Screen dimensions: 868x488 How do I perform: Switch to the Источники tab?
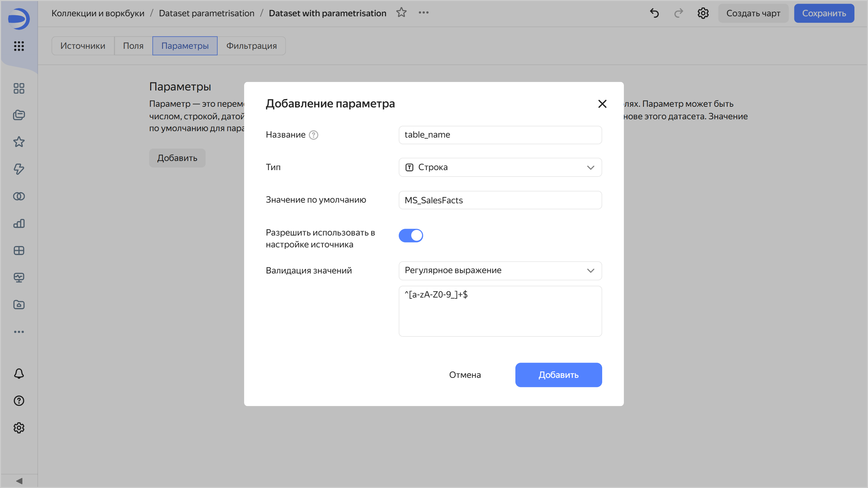click(83, 46)
